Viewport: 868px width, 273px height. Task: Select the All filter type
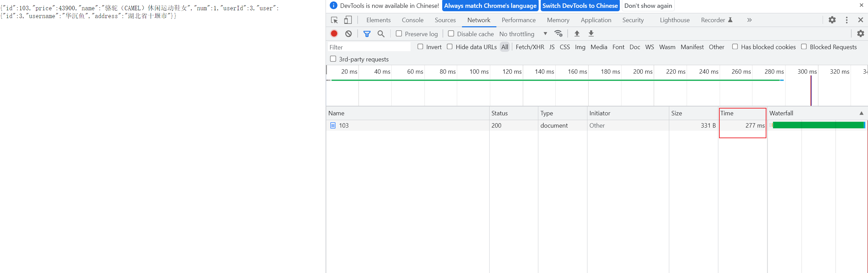click(x=505, y=47)
